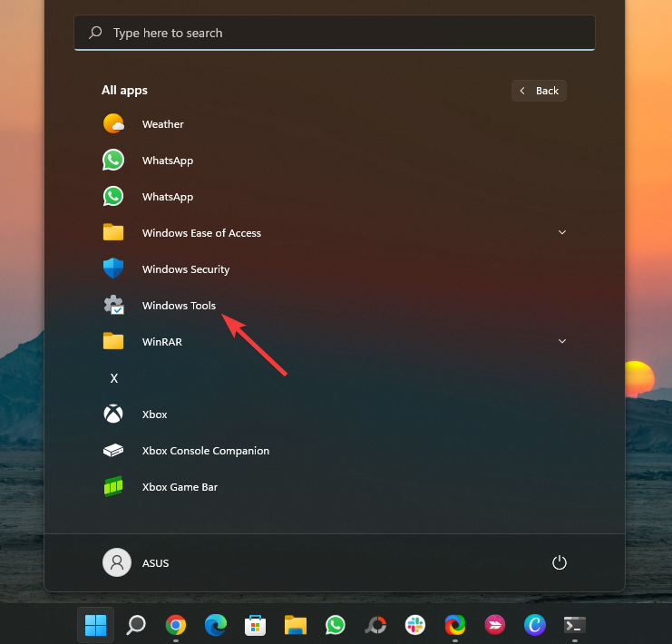The width and height of the screenshot is (672, 644).
Task: Go back using the Back button
Action: 539,91
